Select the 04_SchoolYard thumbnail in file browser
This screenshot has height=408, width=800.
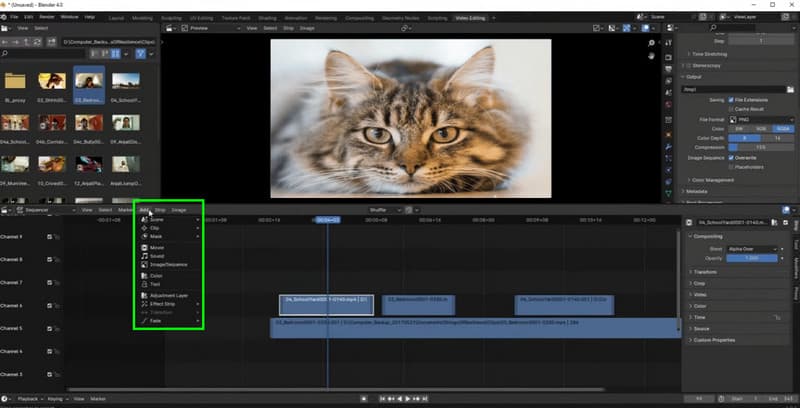[x=126, y=85]
